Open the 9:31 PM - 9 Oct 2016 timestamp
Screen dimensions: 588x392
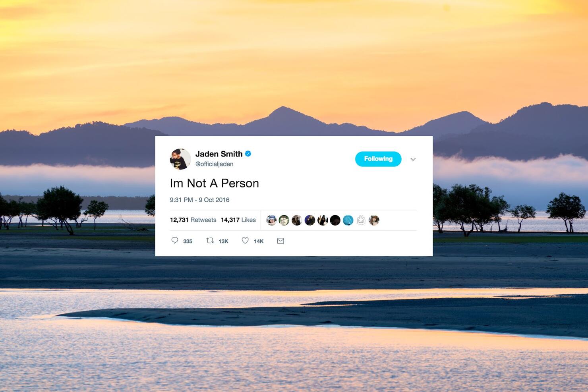(x=199, y=200)
